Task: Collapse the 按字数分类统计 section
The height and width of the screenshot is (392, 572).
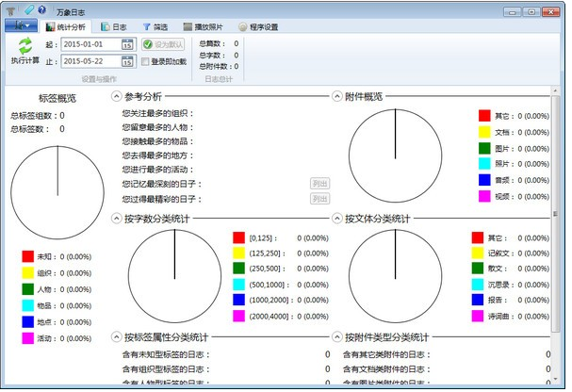Action: pos(116,219)
